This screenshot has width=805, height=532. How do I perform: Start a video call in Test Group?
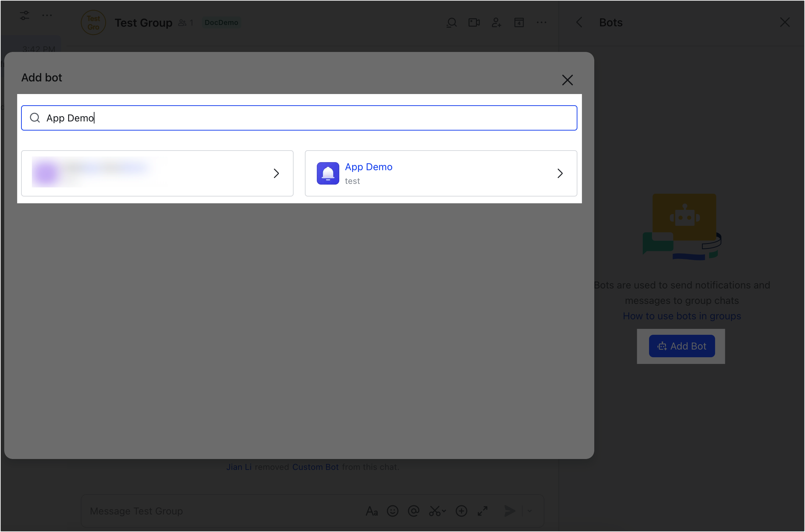[x=474, y=23]
